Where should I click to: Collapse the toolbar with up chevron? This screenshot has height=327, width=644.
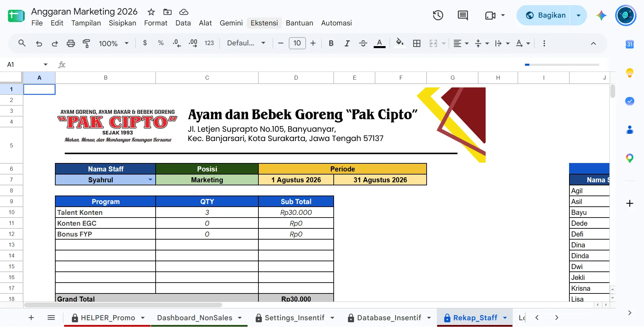(x=593, y=43)
